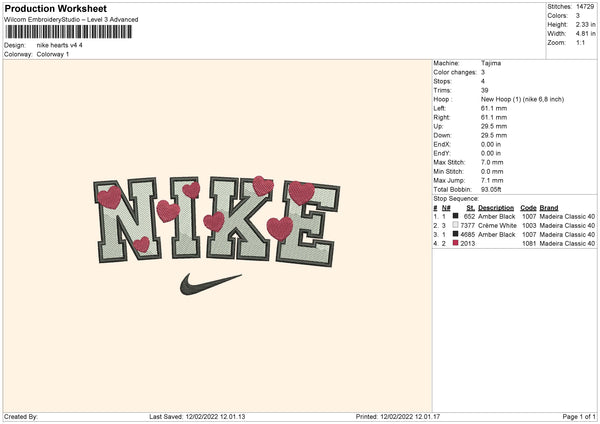
Task: Click the Production Worksheet title
Action: pos(55,8)
